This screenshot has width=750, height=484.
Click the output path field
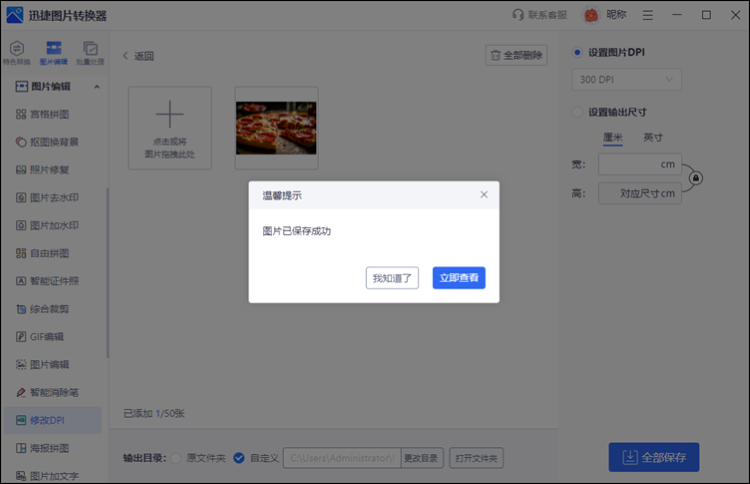342,458
